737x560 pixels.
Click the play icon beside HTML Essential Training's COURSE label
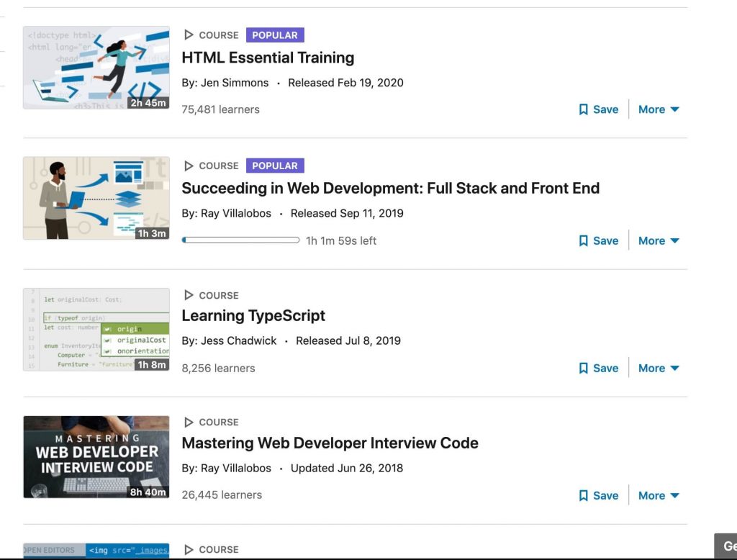189,35
